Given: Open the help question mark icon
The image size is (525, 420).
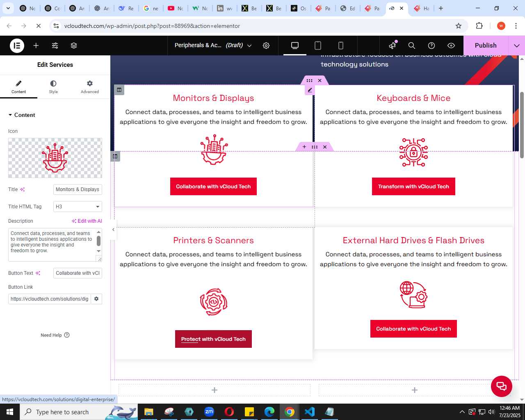Looking at the screenshot, I should coord(431,46).
